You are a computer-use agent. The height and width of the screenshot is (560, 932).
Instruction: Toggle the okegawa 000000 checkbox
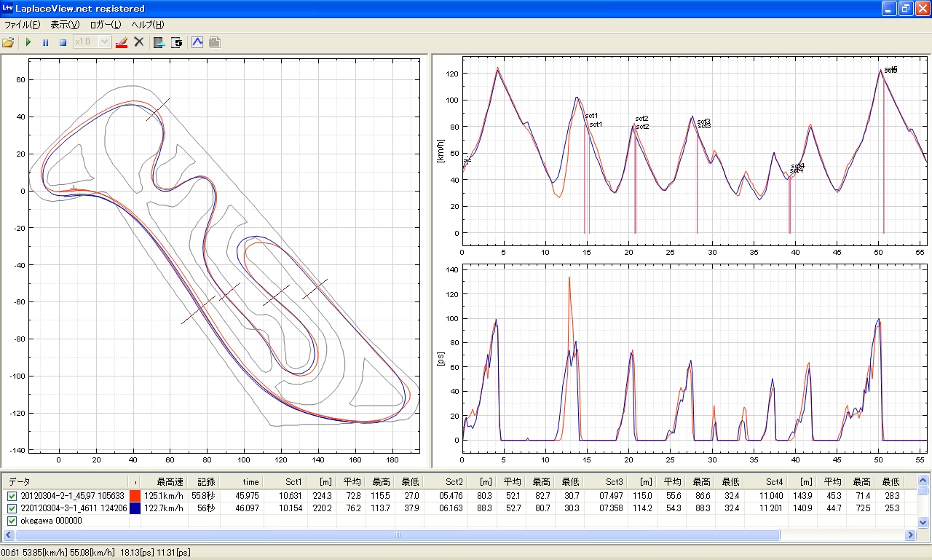(12, 521)
